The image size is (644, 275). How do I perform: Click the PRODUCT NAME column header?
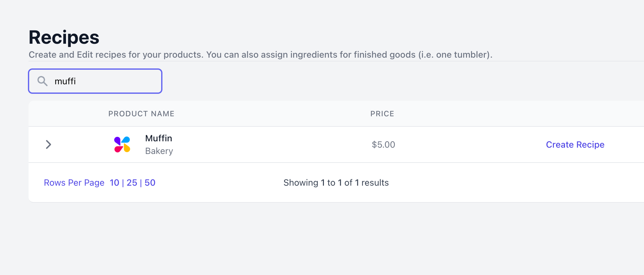point(141,114)
